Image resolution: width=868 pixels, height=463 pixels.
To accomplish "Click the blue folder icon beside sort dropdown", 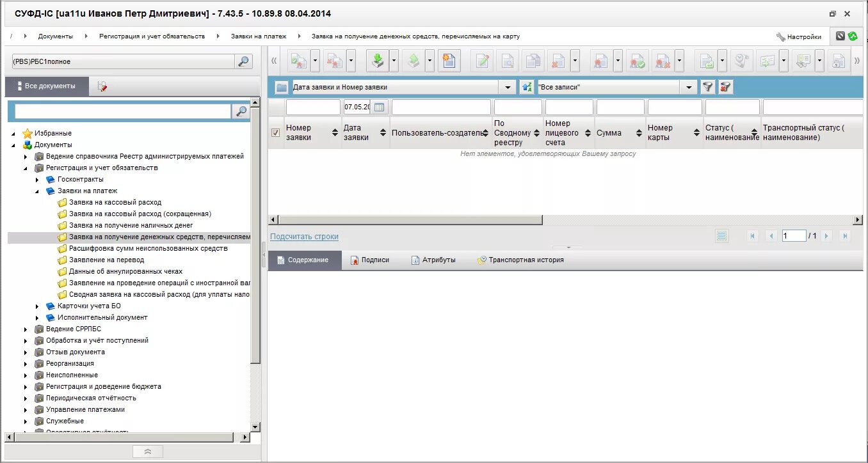I will (282, 87).
